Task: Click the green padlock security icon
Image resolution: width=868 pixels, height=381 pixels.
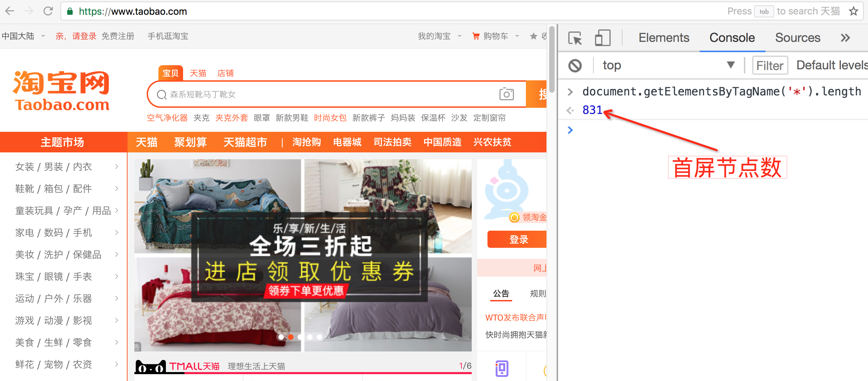Action: click(x=70, y=11)
